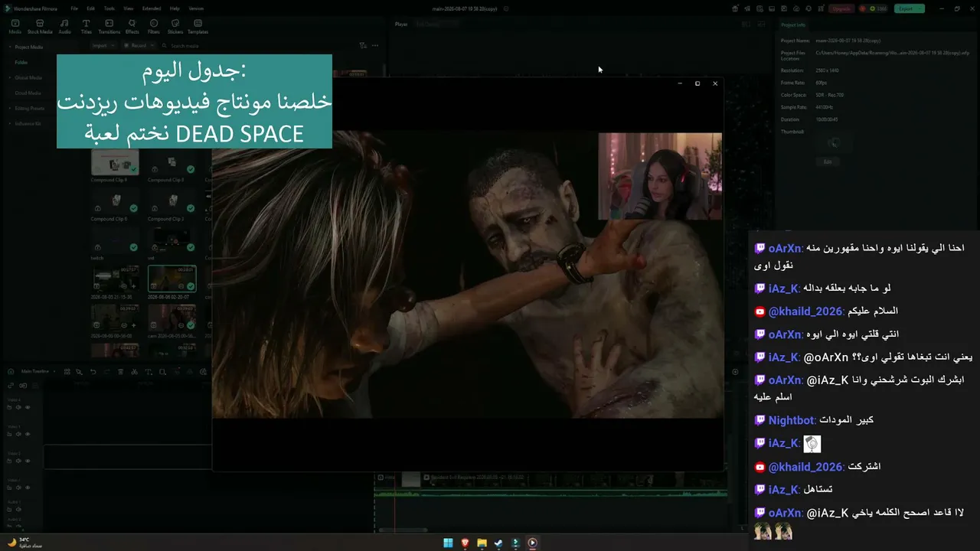The height and width of the screenshot is (551, 980).
Task: Click the apps grid icon beside Upgrade
Action: click(820, 9)
